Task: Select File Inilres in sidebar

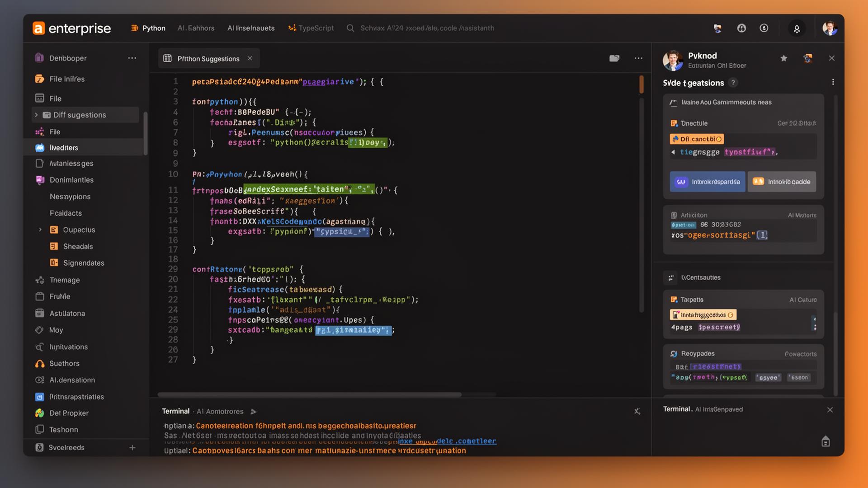Action: (67, 79)
